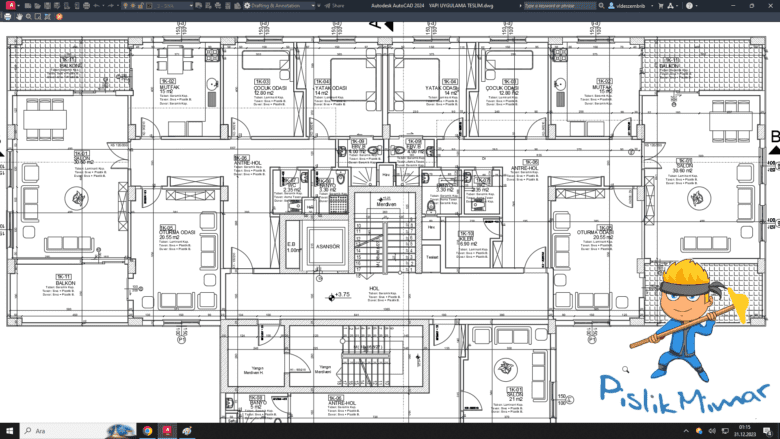Open the Windows Start menu
Viewport: 780px width, 439px height.
pos(9,430)
